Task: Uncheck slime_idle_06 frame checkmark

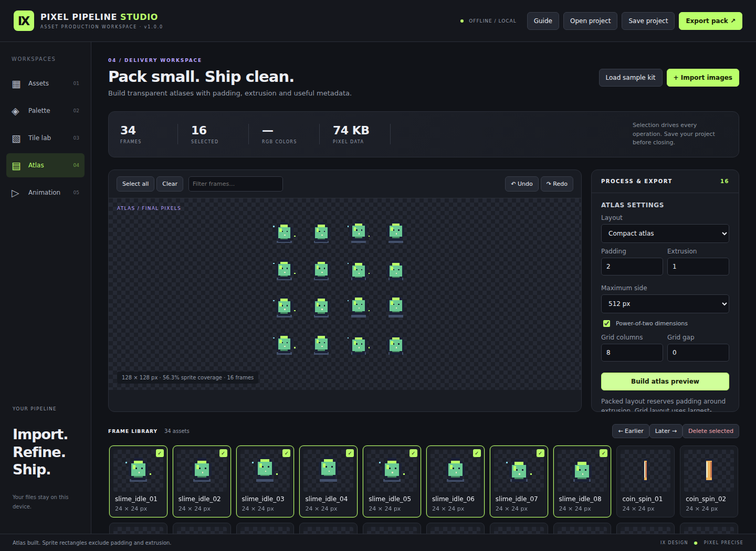Action: click(477, 453)
